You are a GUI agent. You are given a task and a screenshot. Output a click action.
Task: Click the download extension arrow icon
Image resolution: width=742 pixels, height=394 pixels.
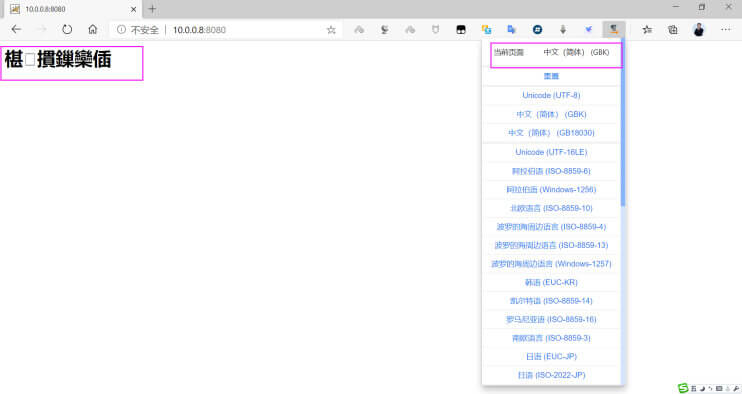[563, 29]
